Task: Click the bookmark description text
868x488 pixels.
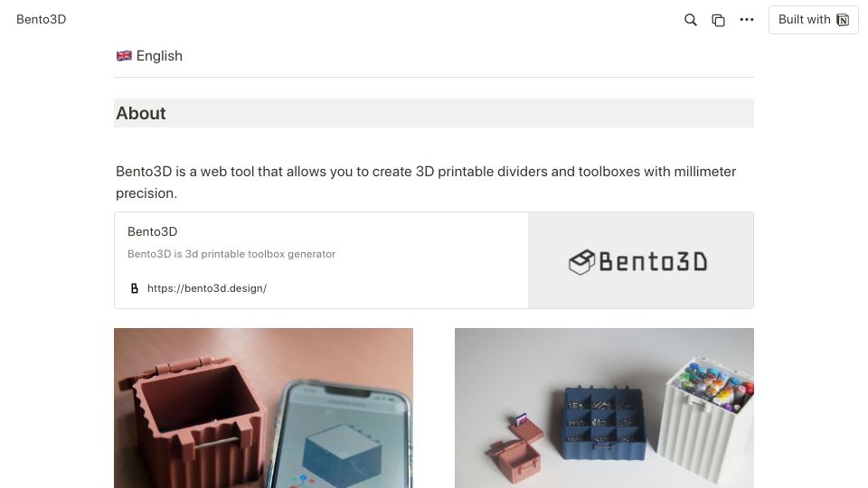Action: (x=231, y=254)
